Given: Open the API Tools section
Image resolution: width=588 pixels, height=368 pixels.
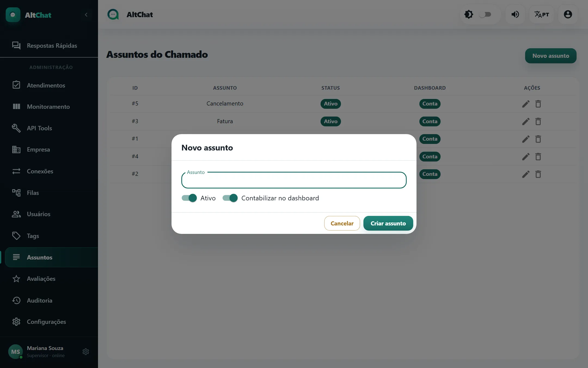Looking at the screenshot, I should tap(49, 128).
